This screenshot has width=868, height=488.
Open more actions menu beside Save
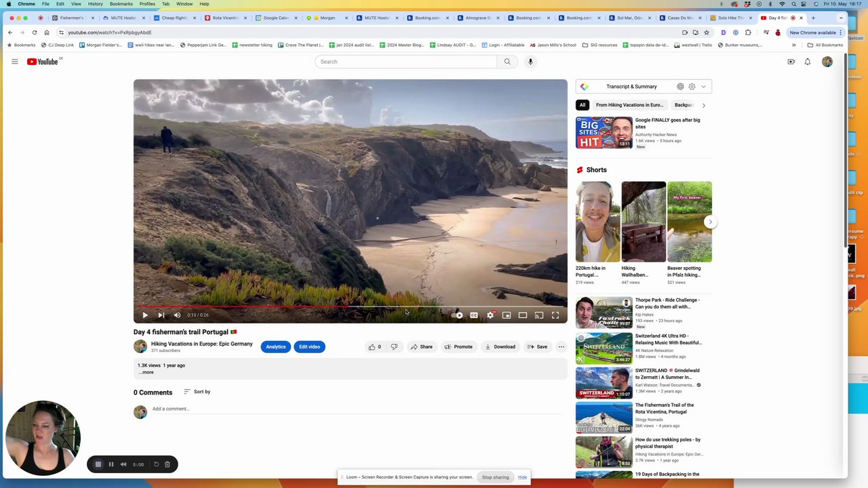click(x=561, y=347)
